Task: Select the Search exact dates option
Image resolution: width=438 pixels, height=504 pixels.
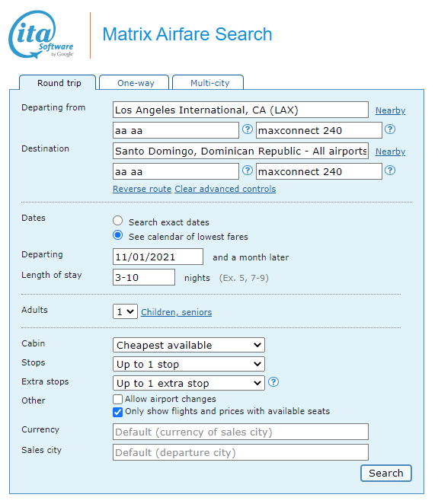Action: coord(118,221)
